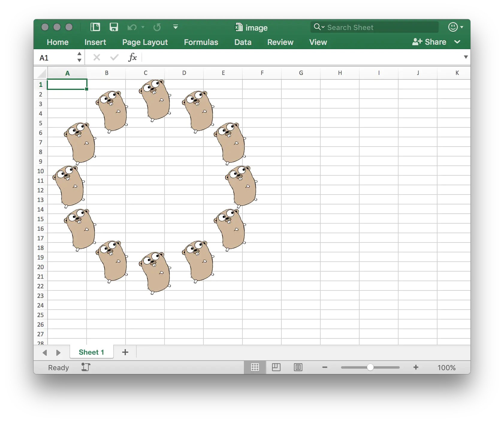
Task: Select the Sheet 1 tab
Action: click(91, 352)
